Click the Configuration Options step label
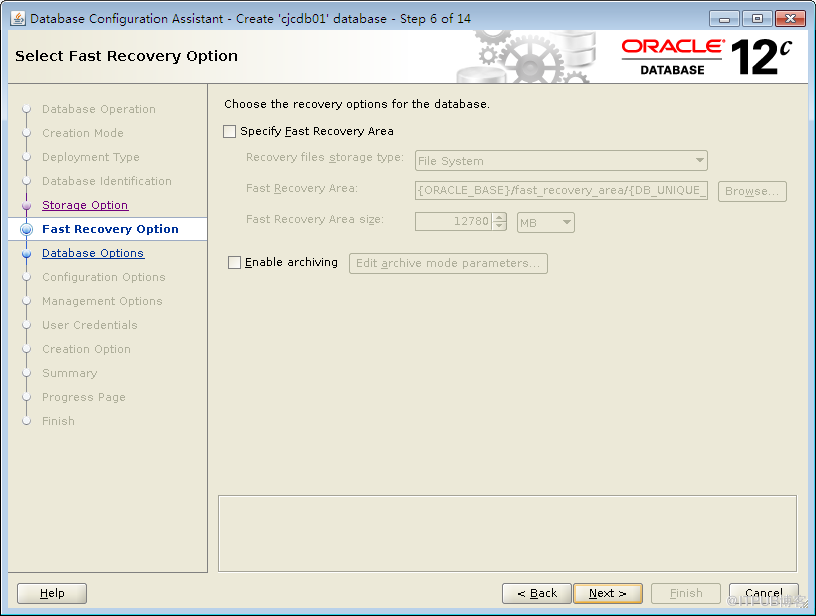This screenshot has height=616, width=816. click(x=104, y=277)
